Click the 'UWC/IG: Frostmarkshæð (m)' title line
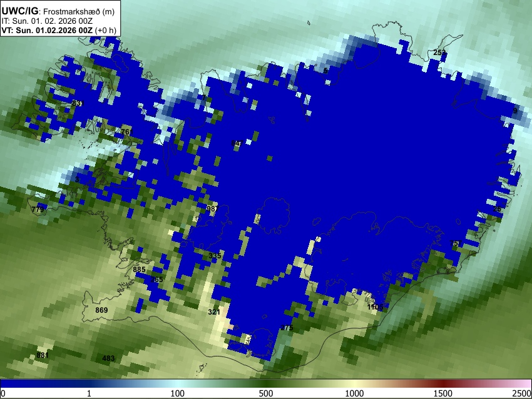Viewport: 532px width, 399px height. click(58, 11)
